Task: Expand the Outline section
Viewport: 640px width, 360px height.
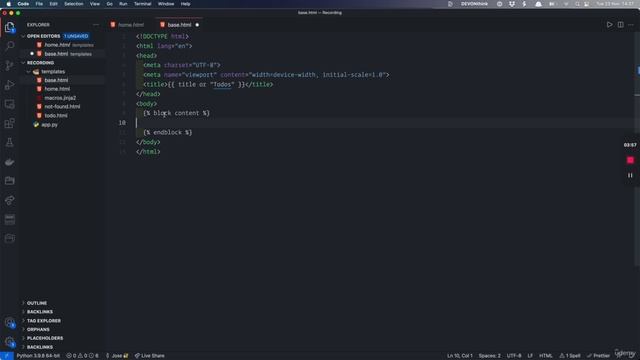Action: (x=37, y=303)
